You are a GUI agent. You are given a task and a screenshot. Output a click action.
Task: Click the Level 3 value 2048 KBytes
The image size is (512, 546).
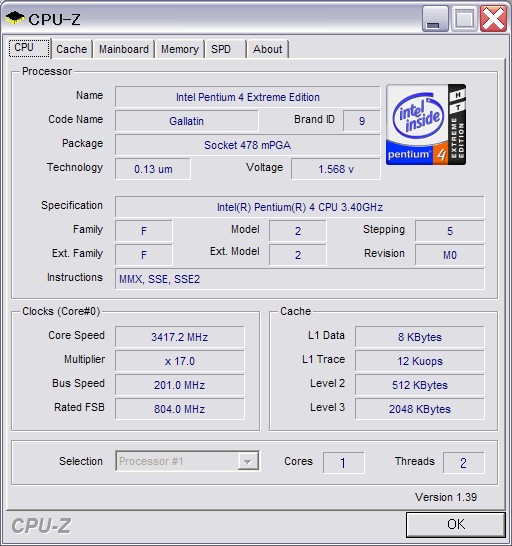[x=420, y=409]
